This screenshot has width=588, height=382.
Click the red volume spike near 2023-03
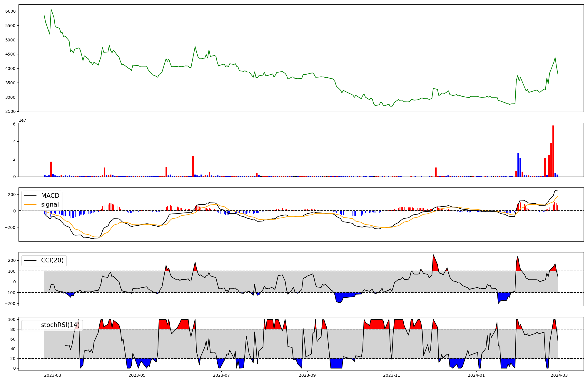coord(51,169)
